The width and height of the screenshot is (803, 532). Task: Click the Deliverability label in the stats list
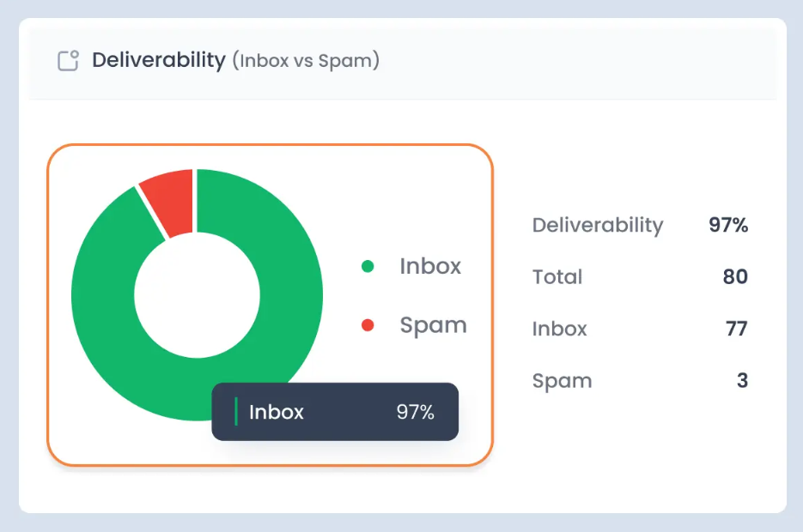pos(598,226)
